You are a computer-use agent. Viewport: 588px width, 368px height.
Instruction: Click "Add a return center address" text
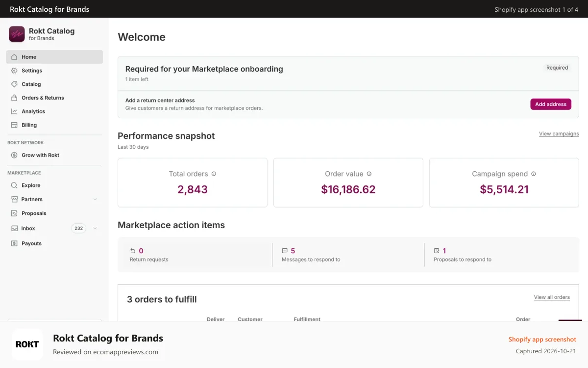pos(160,100)
